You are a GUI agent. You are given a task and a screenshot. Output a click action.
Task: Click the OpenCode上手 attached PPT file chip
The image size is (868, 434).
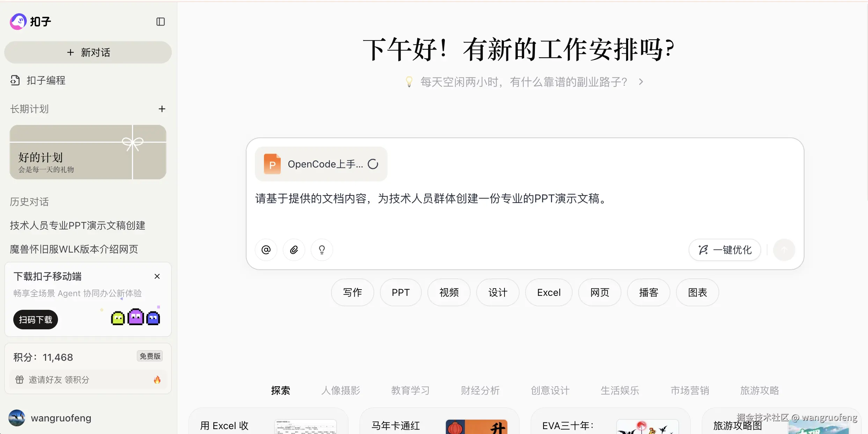click(x=321, y=164)
